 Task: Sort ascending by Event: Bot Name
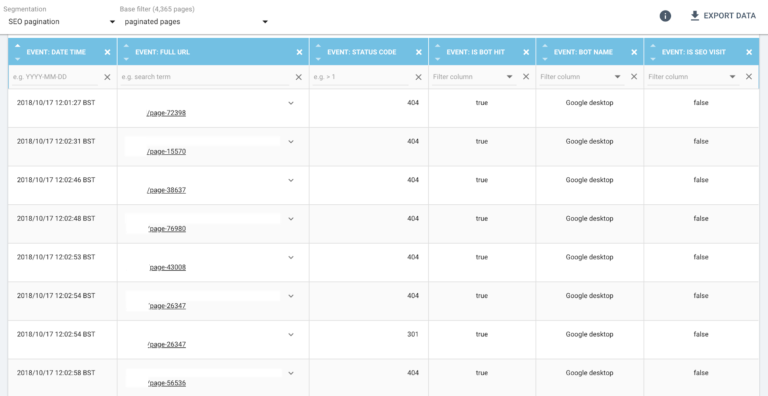click(545, 46)
